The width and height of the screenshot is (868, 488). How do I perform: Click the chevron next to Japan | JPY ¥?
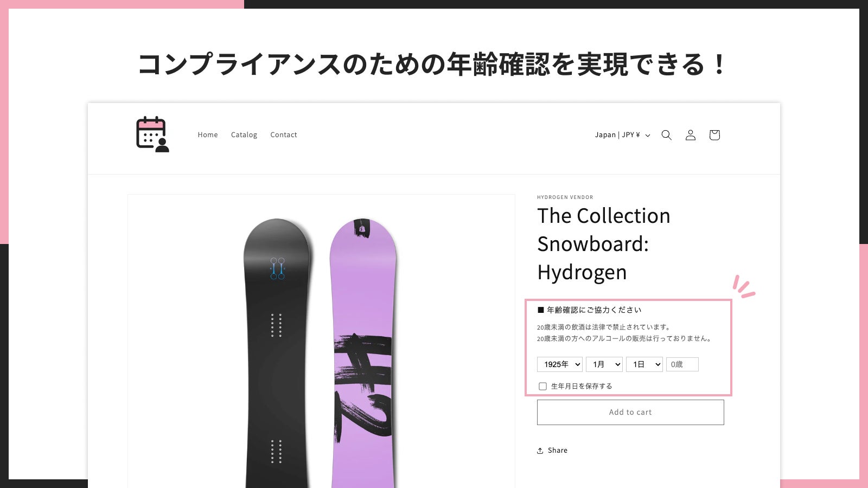647,136
